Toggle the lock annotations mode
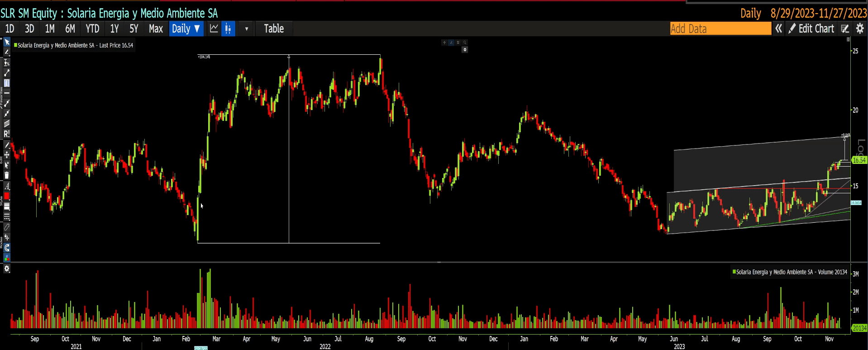The image size is (868, 350). (x=7, y=237)
